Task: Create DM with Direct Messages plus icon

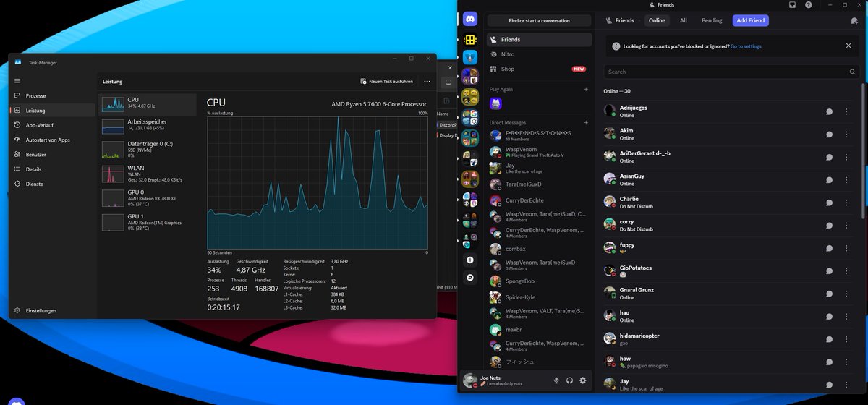Action: [586, 123]
